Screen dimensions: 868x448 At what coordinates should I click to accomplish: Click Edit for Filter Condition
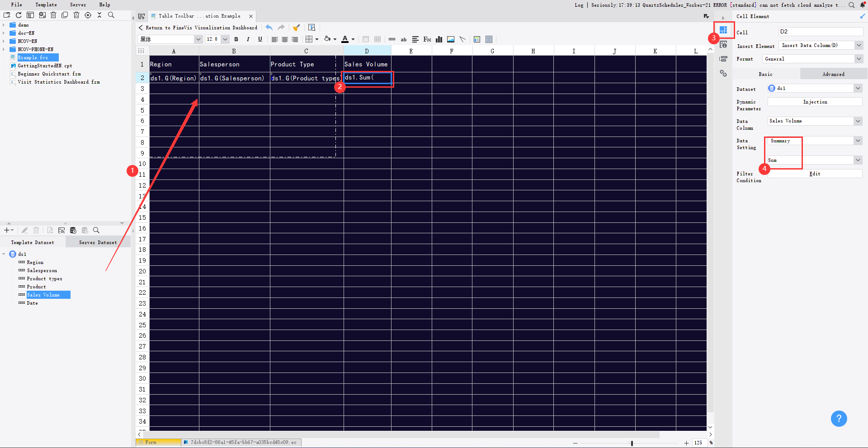815,174
